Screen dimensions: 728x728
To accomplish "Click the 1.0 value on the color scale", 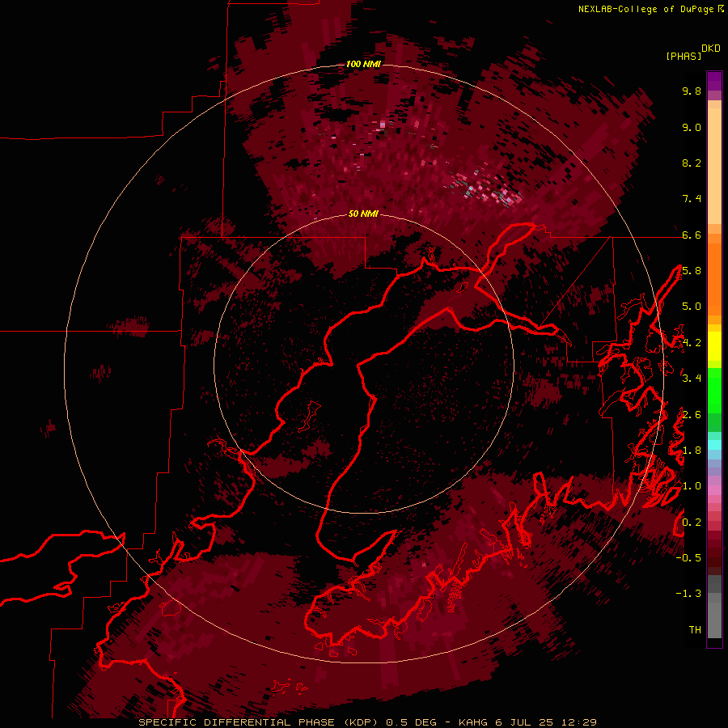I will (692, 486).
